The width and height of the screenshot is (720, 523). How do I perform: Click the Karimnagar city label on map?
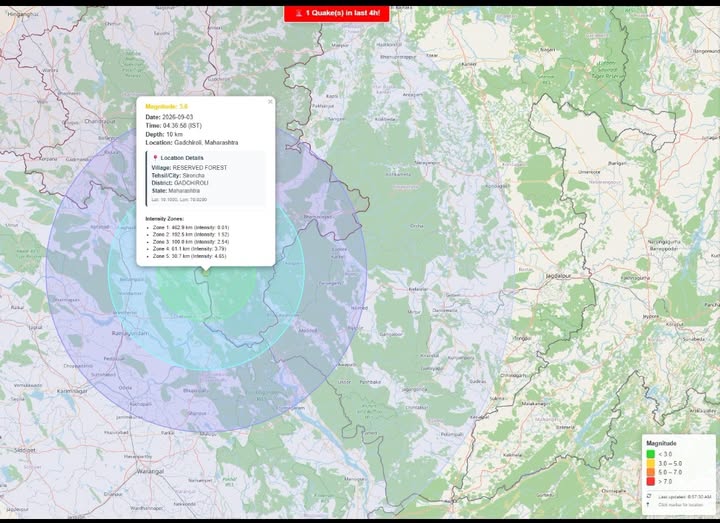72,391
